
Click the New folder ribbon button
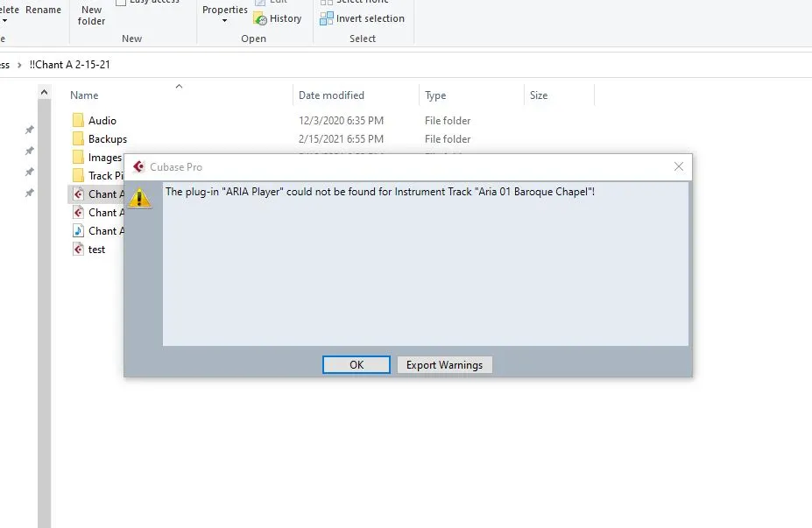pos(91,15)
